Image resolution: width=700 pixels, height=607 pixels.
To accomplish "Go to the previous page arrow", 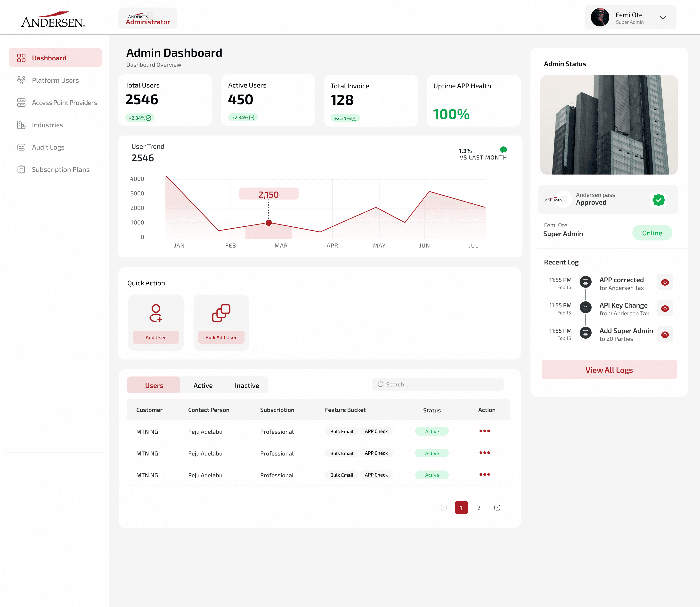I will (x=444, y=507).
